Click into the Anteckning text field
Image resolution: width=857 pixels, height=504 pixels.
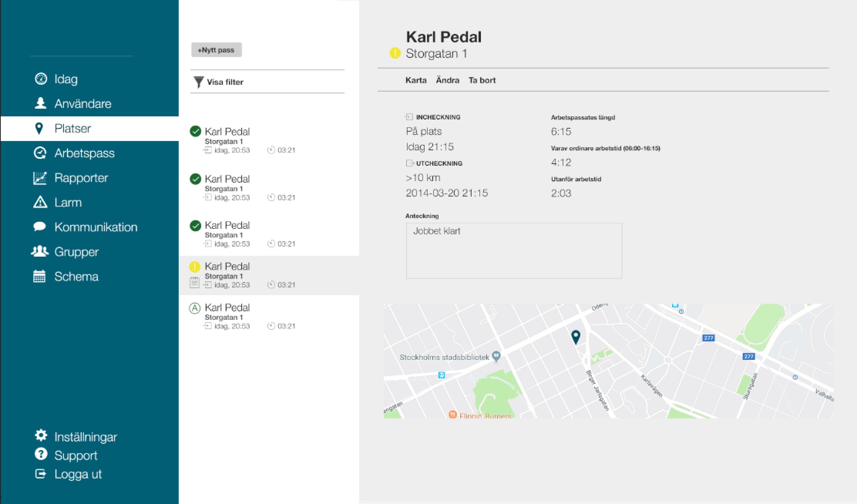pyautogui.click(x=514, y=250)
